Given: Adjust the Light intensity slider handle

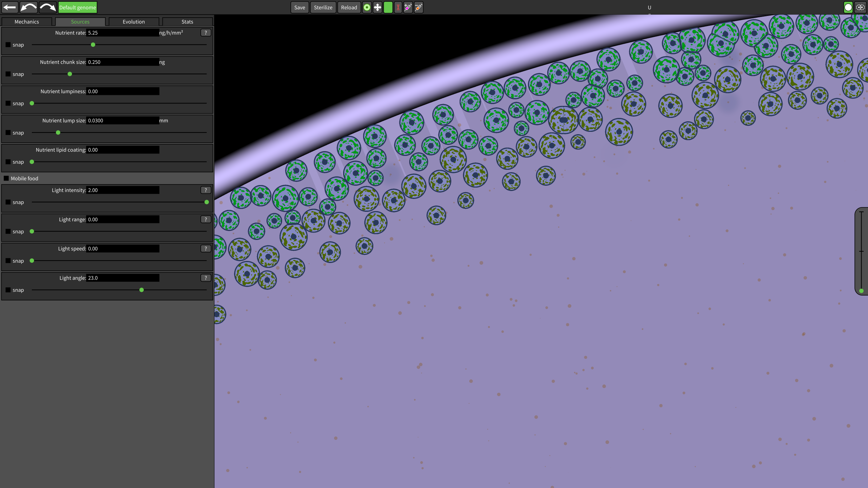Looking at the screenshot, I should [206, 202].
